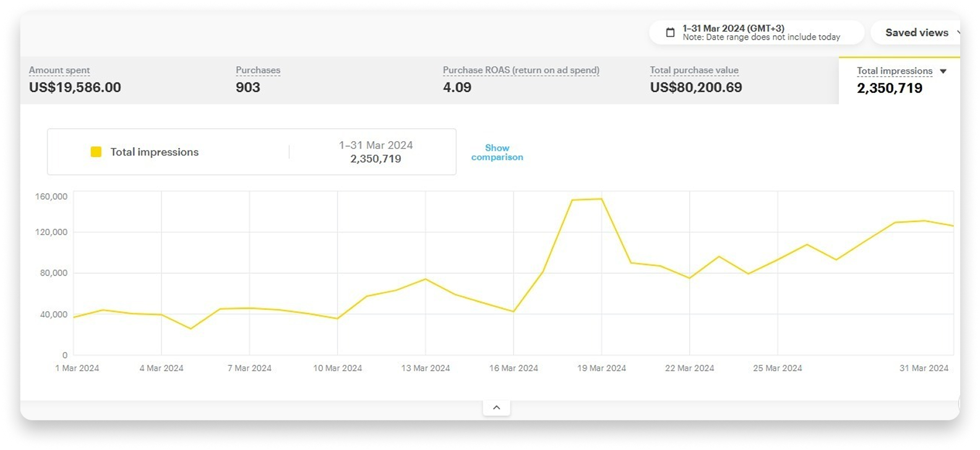Open the Saved views dropdown
The height and width of the screenshot is (450, 980).
pos(916,33)
